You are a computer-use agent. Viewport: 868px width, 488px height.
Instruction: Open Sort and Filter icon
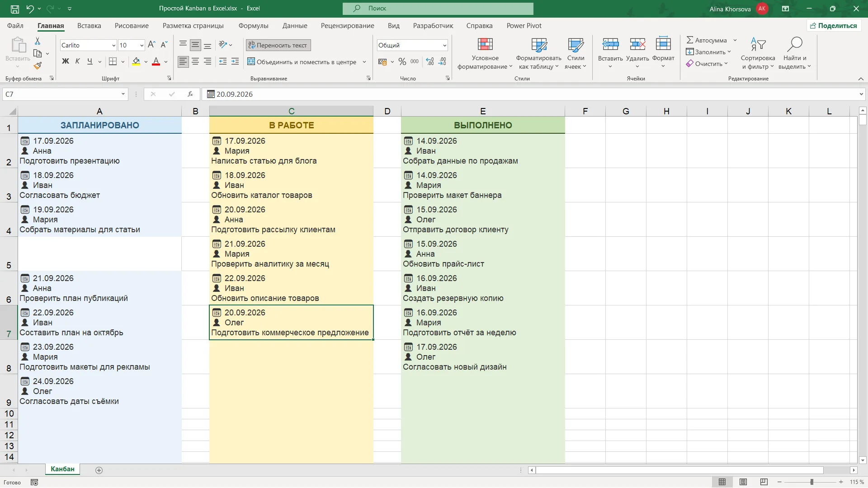pos(758,44)
